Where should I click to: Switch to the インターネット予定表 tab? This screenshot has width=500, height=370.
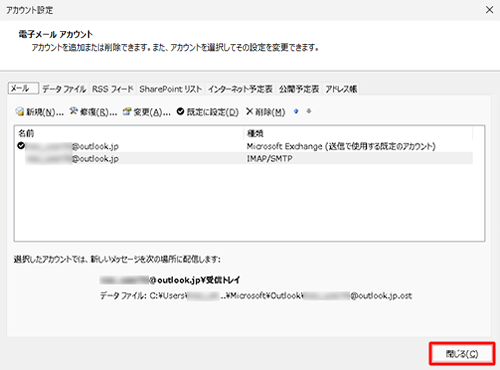coord(240,89)
